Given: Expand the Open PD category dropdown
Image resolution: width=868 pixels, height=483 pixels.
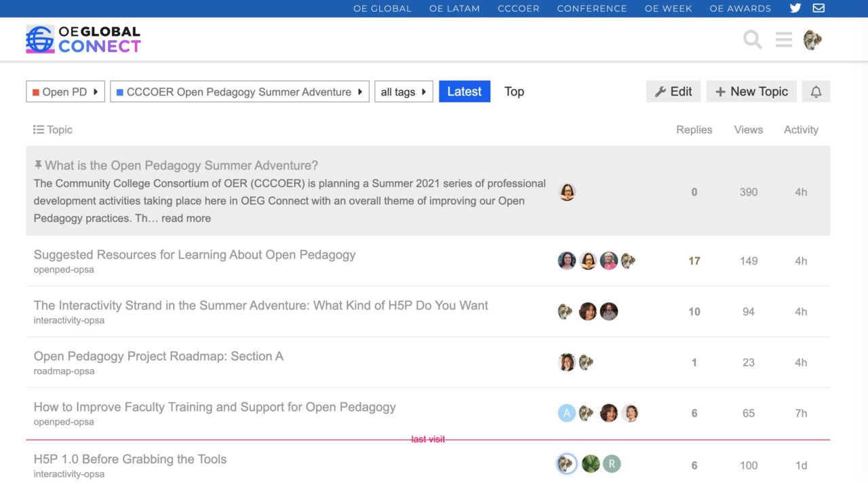Looking at the screenshot, I should coord(65,92).
